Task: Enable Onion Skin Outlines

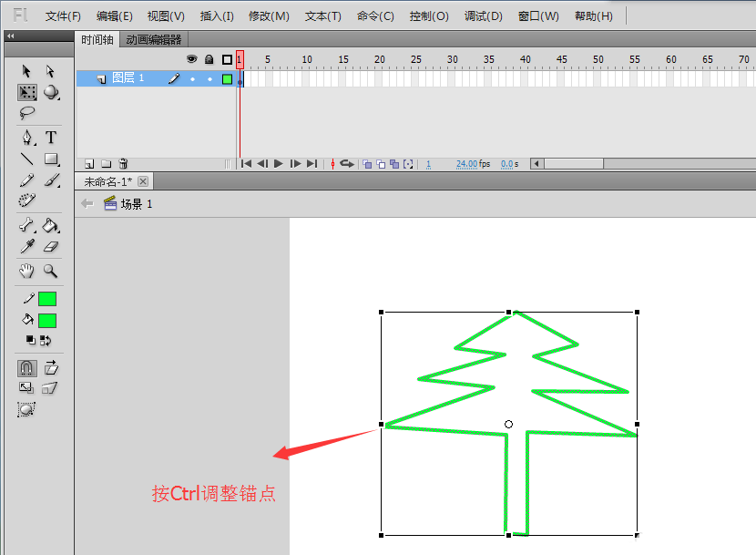Action: pos(381,164)
